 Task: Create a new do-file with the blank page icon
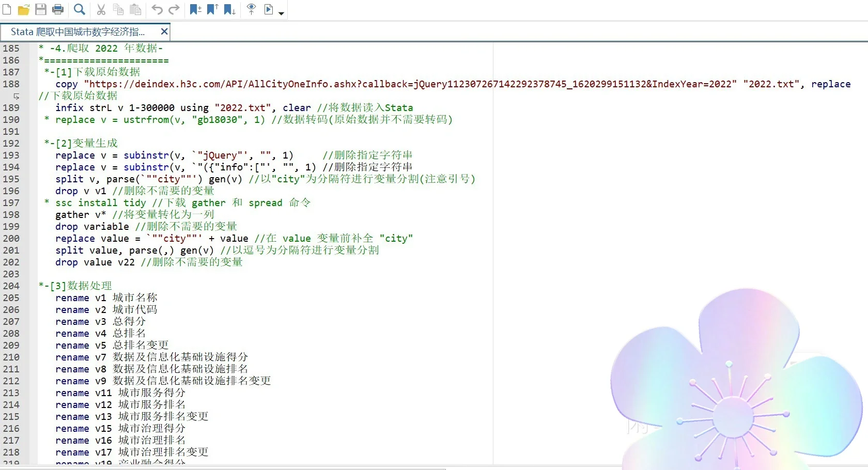[x=7, y=9]
